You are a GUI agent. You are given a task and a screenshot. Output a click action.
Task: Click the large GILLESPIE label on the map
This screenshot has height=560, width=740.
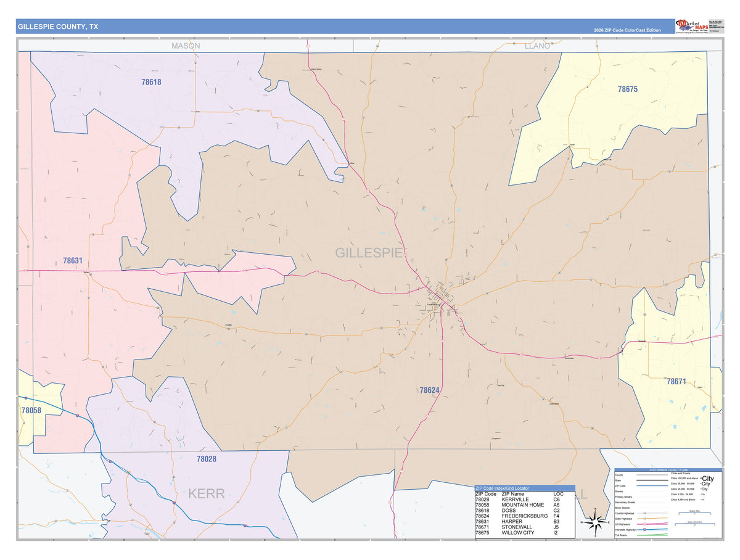pos(369,252)
